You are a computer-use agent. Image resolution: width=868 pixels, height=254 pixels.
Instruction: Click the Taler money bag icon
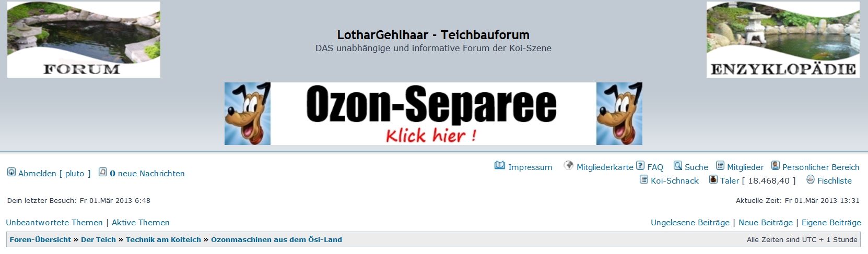(713, 179)
